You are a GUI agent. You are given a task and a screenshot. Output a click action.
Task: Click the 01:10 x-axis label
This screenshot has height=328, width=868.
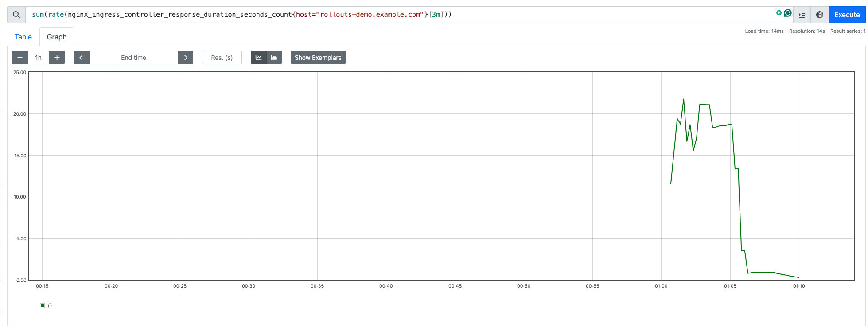(x=799, y=286)
